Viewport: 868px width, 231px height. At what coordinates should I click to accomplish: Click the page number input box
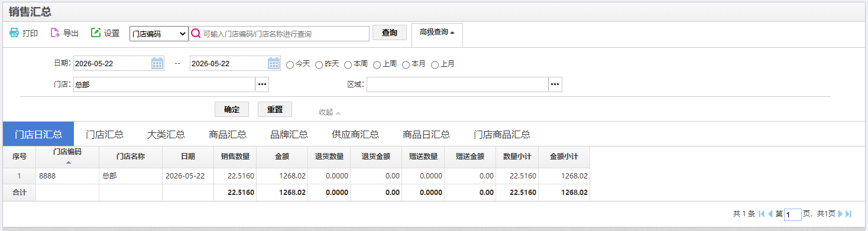[793, 214]
